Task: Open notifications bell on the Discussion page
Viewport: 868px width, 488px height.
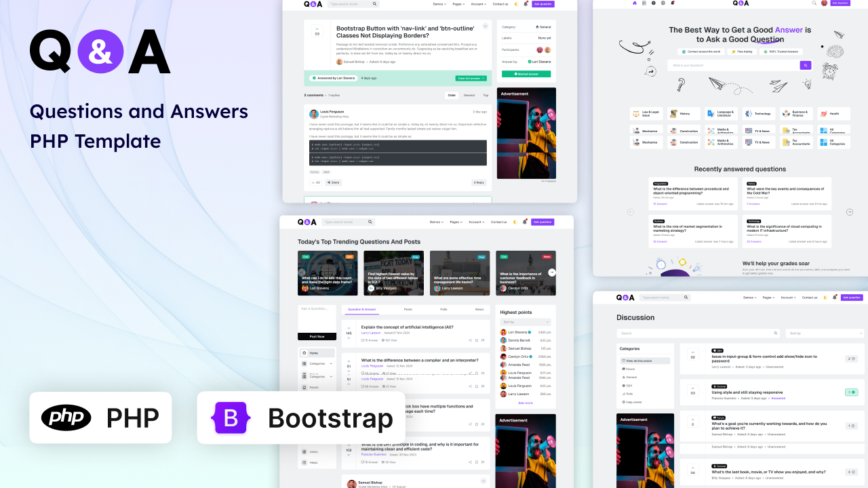Action: [x=834, y=298]
